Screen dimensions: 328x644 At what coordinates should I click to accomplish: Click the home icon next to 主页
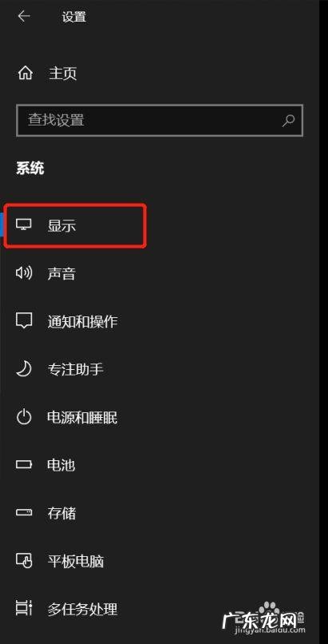pyautogui.click(x=25, y=74)
